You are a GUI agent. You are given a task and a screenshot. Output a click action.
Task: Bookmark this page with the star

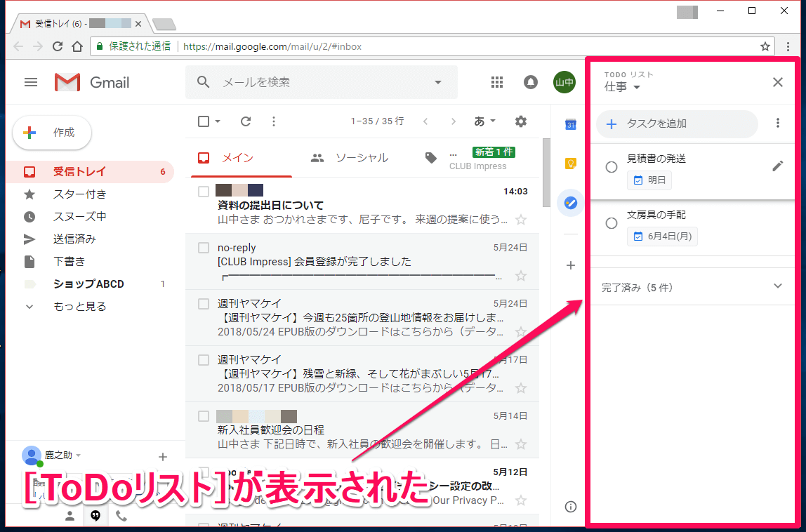(765, 46)
